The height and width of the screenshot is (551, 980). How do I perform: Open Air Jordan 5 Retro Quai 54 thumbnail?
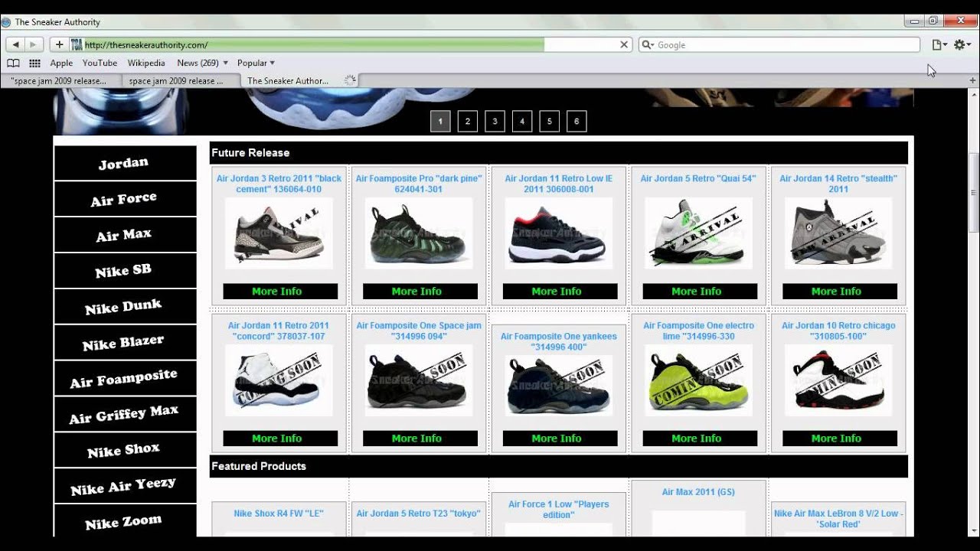click(698, 233)
